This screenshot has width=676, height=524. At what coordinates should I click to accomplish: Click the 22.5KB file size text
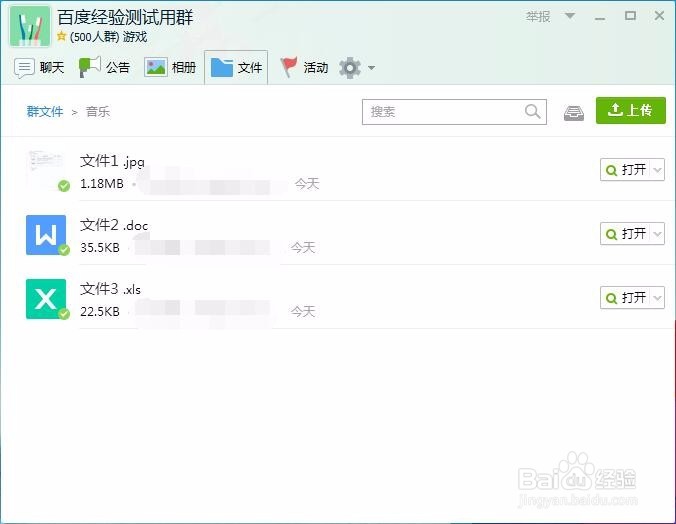(x=100, y=311)
